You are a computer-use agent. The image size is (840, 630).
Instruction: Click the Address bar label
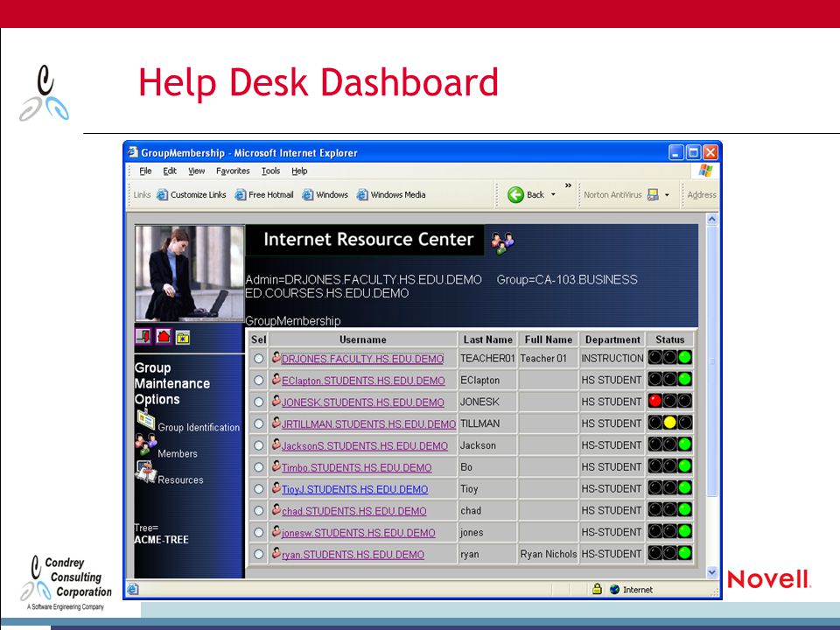click(702, 194)
